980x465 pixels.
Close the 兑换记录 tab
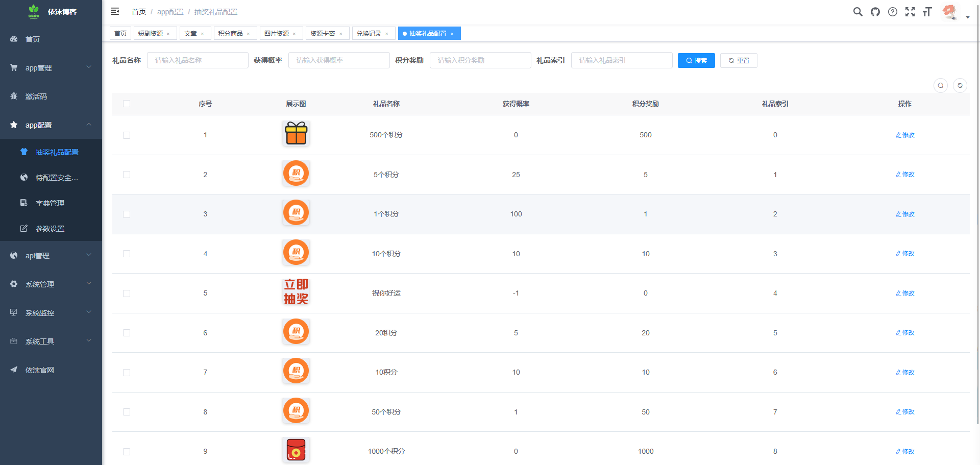pyautogui.click(x=387, y=34)
